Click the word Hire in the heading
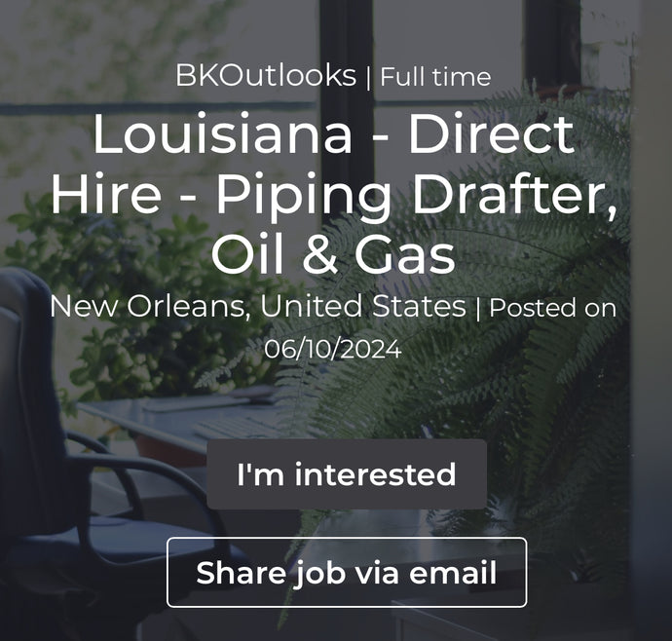This screenshot has height=641, width=672. [x=106, y=194]
